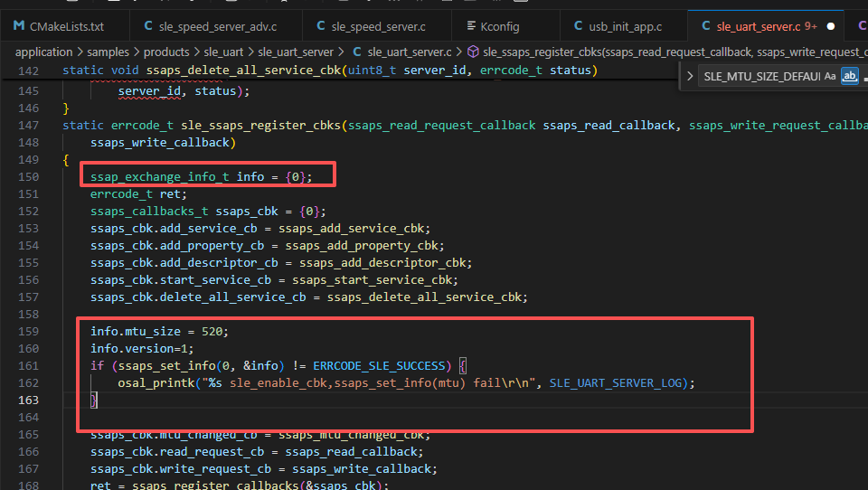Click the unsaved dot on sle_uart_server.c tab
The width and height of the screenshot is (868, 490).
(x=830, y=26)
